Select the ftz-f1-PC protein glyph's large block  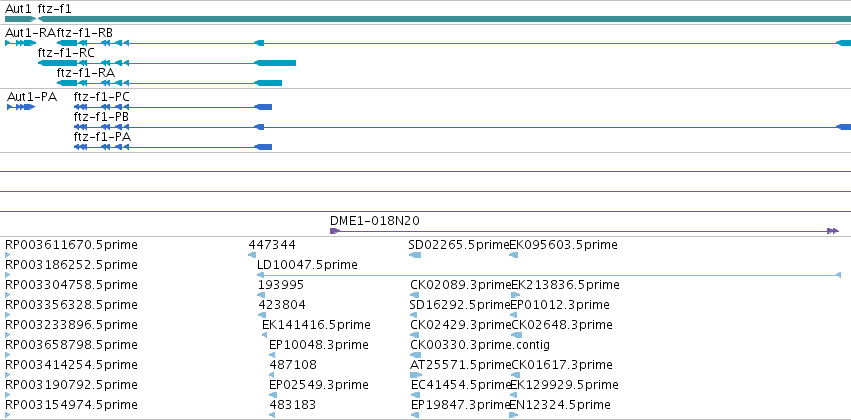point(263,107)
